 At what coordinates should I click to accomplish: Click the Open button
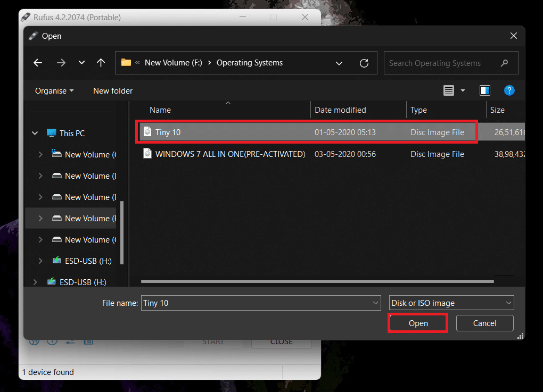coord(418,323)
